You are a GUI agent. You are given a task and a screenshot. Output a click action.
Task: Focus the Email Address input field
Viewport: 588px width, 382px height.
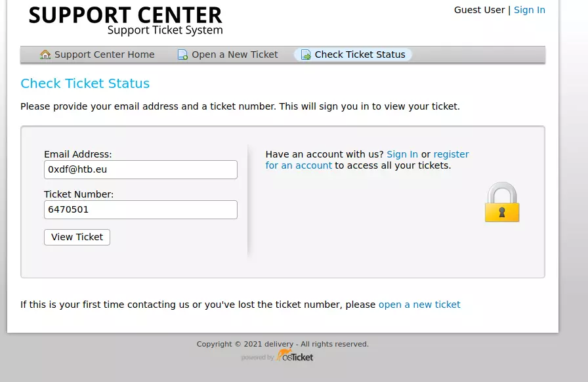pyautogui.click(x=140, y=169)
